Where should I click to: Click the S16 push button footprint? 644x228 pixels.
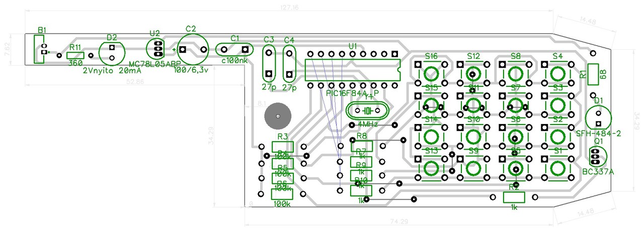click(x=432, y=74)
